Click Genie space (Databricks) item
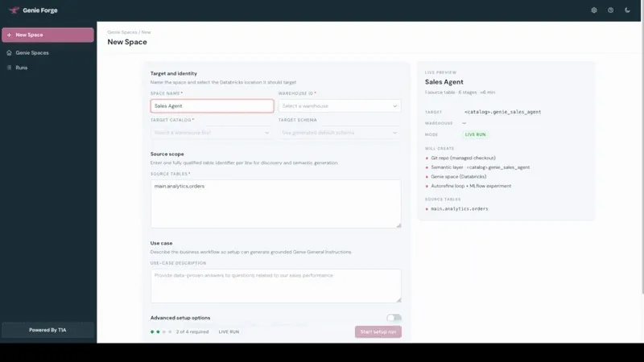 point(458,176)
